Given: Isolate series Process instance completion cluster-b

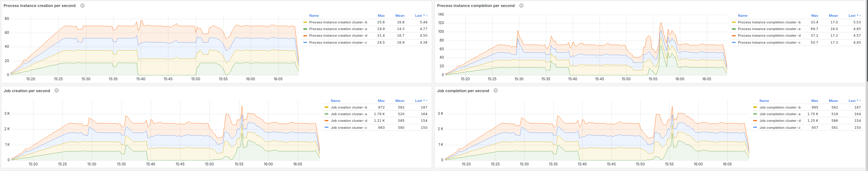Looking at the screenshot, I should pyautogui.click(x=769, y=22).
